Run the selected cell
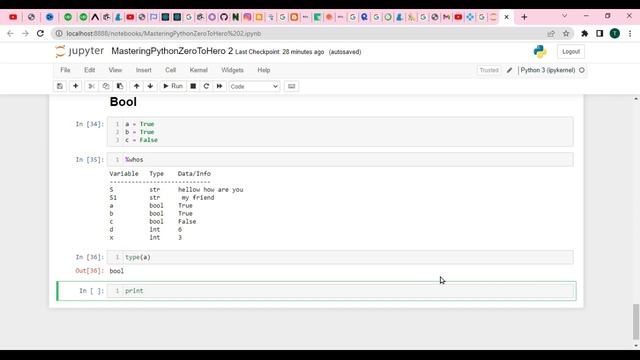640x360 pixels. click(173, 86)
